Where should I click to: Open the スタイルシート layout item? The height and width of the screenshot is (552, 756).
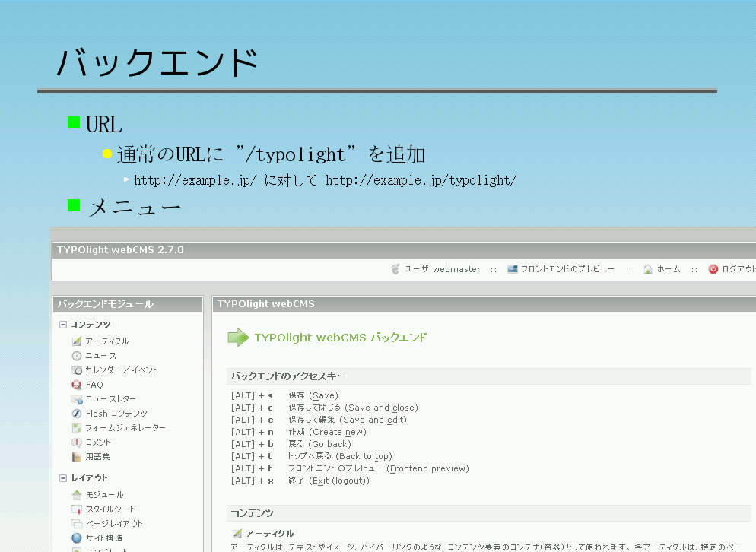[110, 509]
